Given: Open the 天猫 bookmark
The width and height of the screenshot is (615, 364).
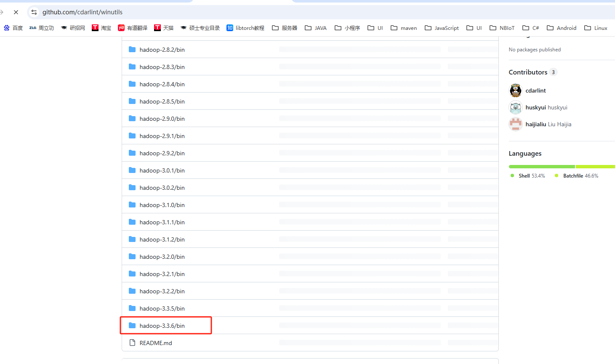Looking at the screenshot, I should [164, 28].
